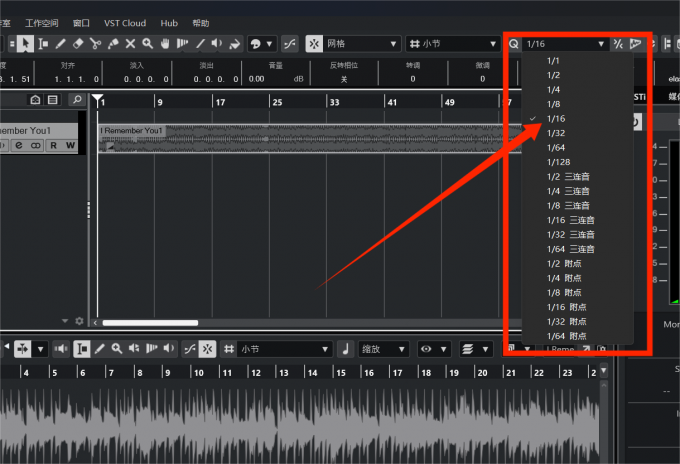Toggle Snap on/off in top toolbar
680x464 pixels.
tap(314, 44)
